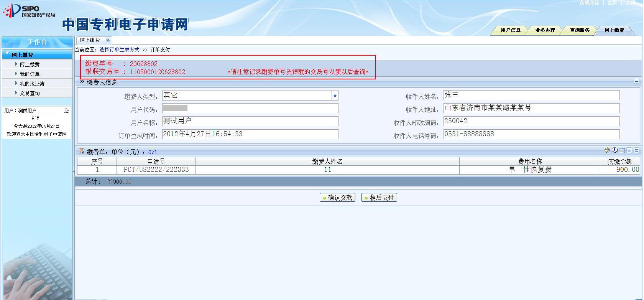Close the 网上缴费 page tab

click(108, 40)
